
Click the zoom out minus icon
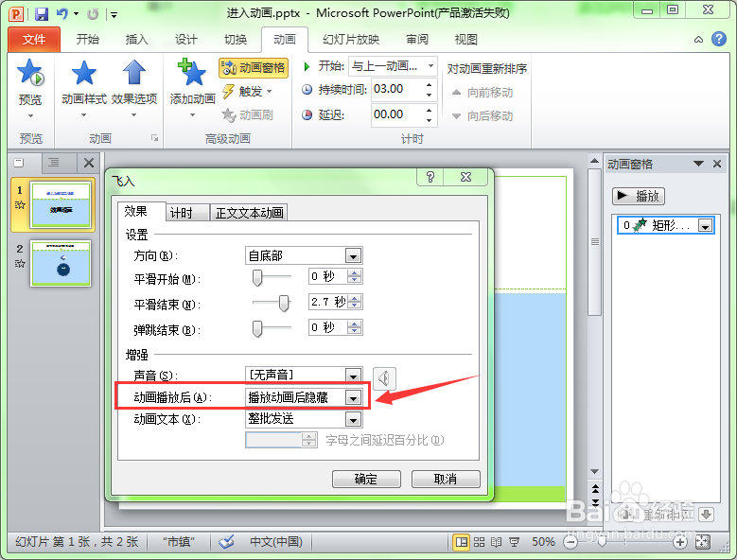click(570, 543)
